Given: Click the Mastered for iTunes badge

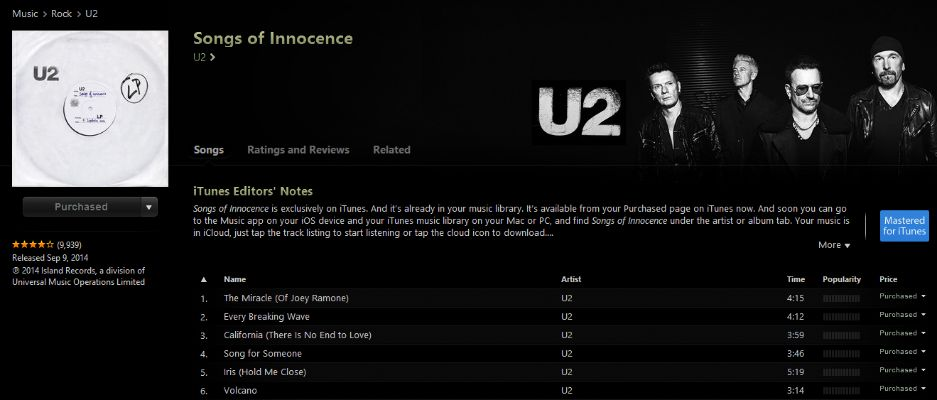Looking at the screenshot, I should point(904,225).
